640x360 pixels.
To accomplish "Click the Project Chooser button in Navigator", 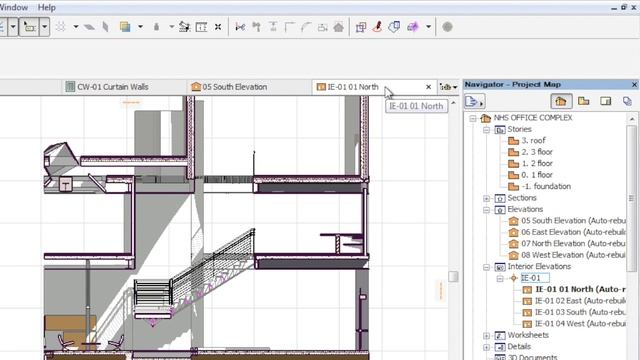I will (474, 101).
